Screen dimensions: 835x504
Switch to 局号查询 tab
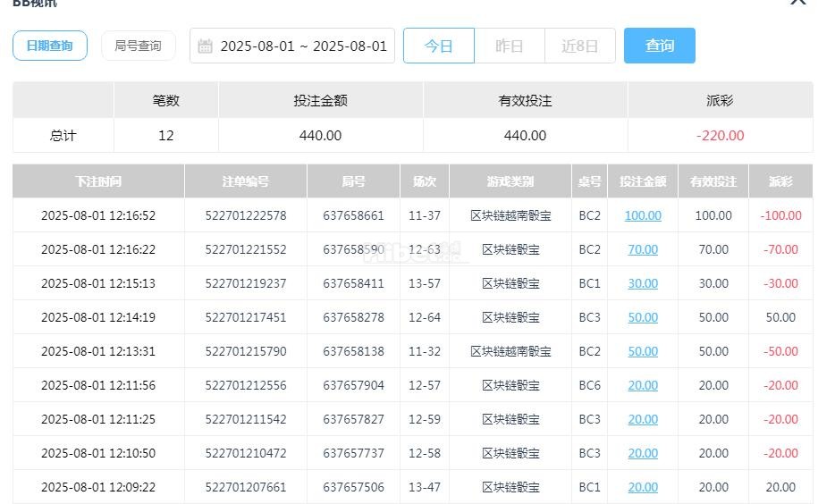(138, 46)
